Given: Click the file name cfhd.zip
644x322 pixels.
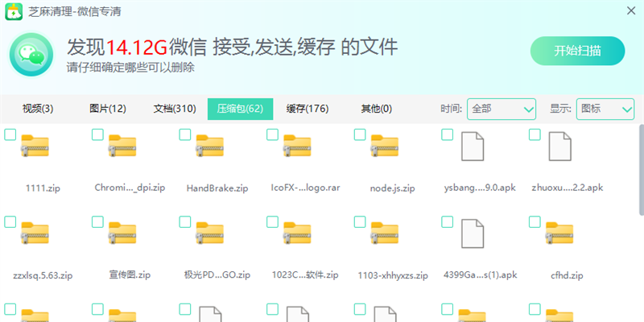Looking at the screenshot, I should click(567, 275).
